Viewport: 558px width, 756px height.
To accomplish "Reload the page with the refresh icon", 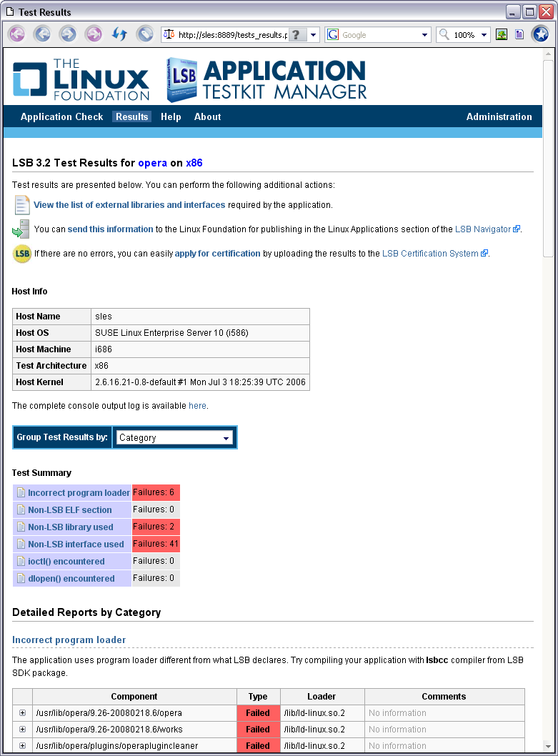I will pos(119,34).
